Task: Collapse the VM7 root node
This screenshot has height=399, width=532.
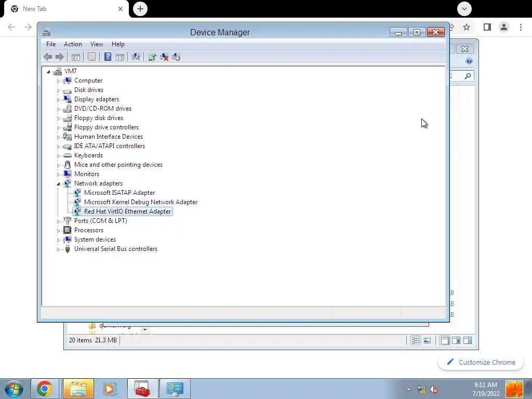Action: pos(48,72)
